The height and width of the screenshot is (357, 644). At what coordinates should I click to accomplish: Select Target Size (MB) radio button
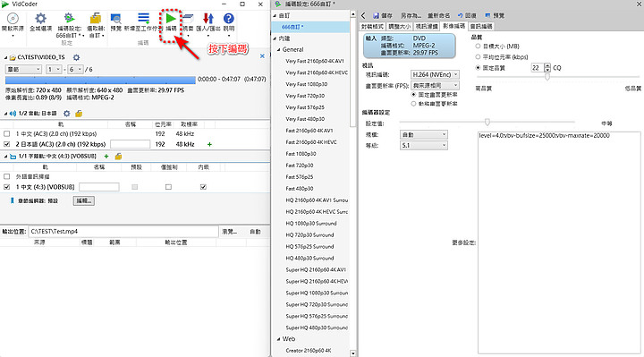(478, 47)
